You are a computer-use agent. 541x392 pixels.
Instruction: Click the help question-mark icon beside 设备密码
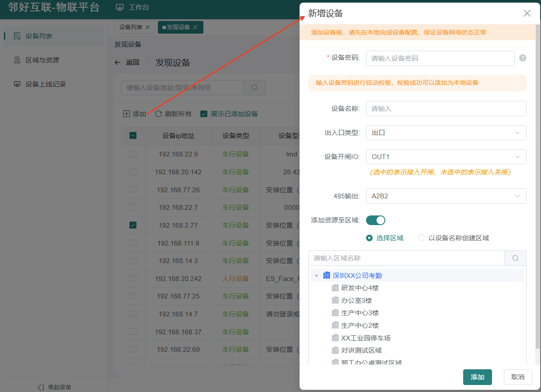522,58
